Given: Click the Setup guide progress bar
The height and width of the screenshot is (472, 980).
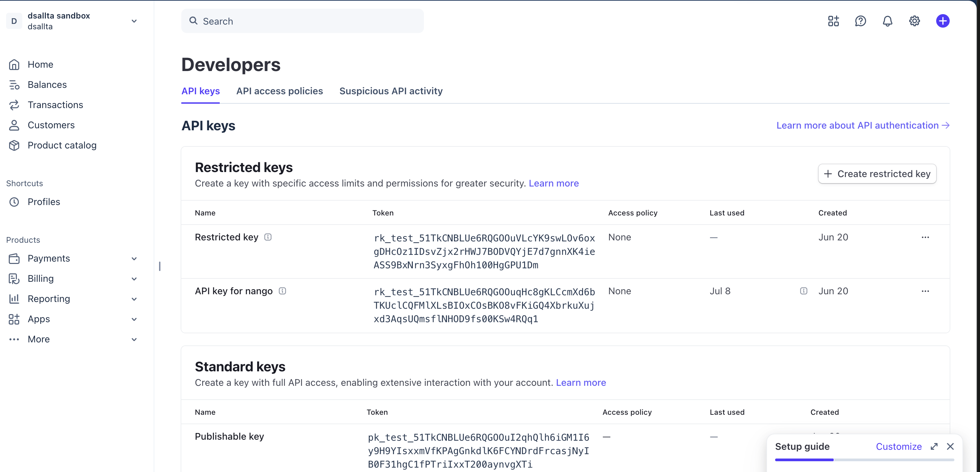Looking at the screenshot, I should click(x=864, y=460).
